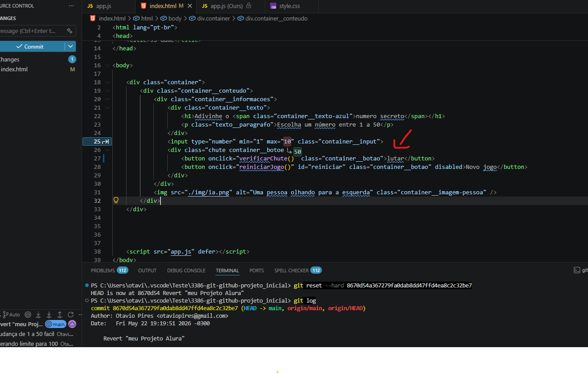Generate commit message with sparkle icon
The image size is (588, 373).
coord(70,31)
